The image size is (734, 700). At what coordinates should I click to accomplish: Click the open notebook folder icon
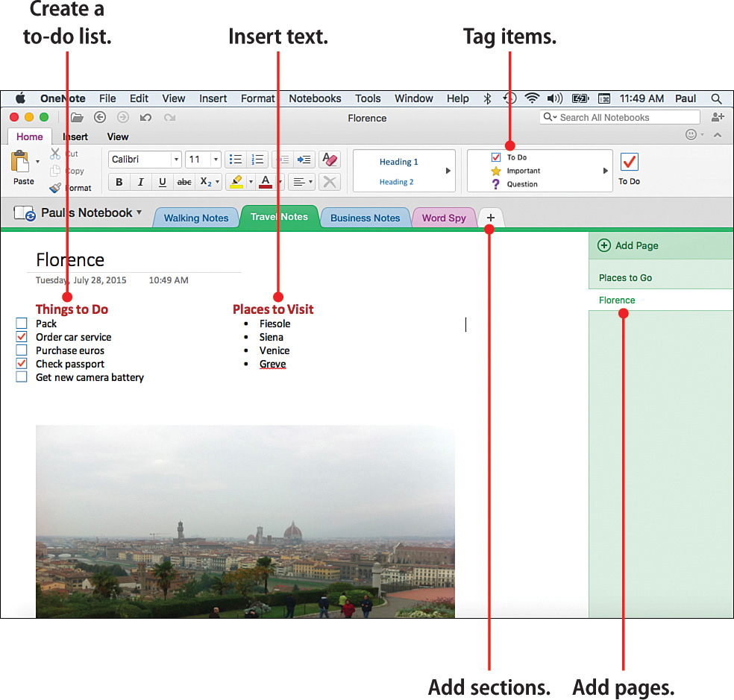coord(78,118)
